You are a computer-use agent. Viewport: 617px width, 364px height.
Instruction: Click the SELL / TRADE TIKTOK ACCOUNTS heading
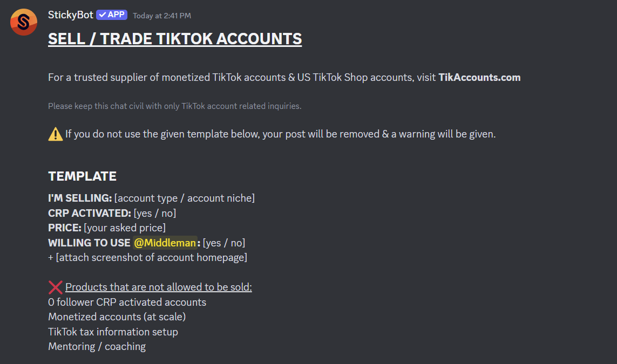[x=175, y=38]
